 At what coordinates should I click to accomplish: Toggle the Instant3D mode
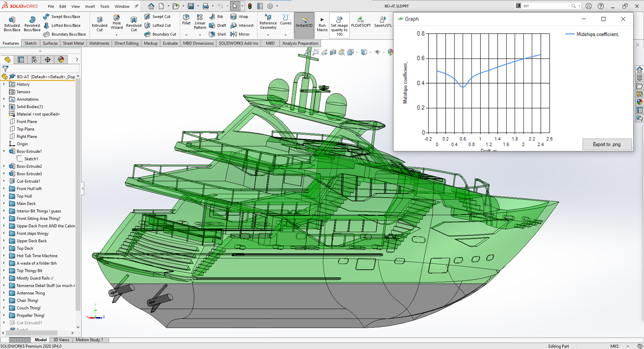(304, 22)
